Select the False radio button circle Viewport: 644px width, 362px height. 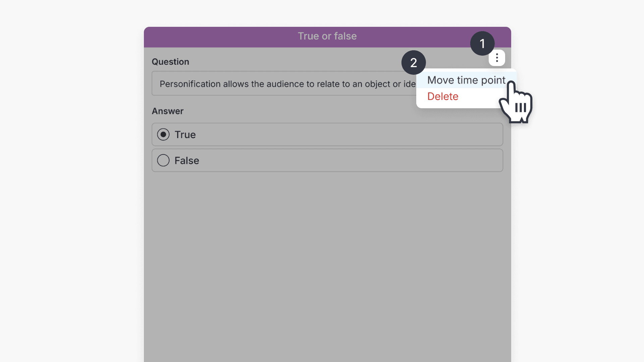[x=163, y=160]
